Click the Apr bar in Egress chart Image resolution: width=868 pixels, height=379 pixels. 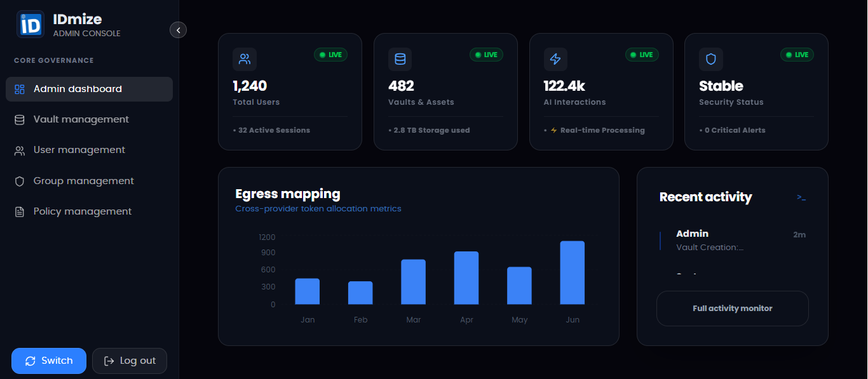point(466,278)
